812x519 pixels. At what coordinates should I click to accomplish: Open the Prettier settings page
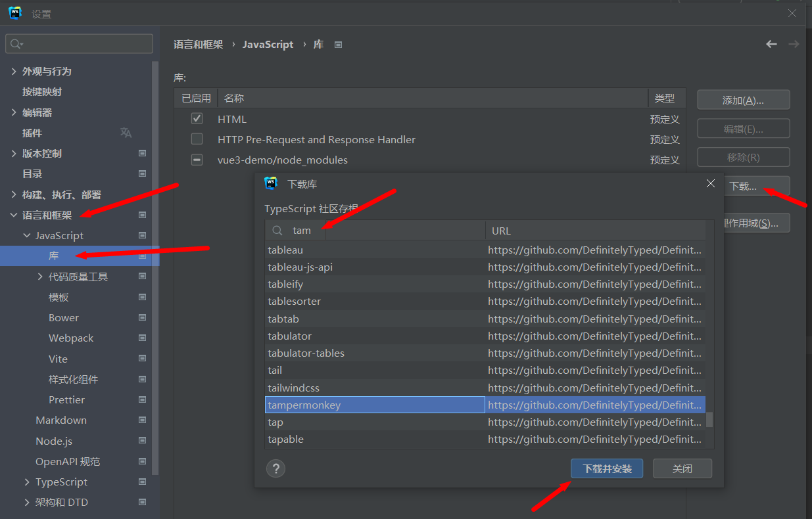[66, 399]
